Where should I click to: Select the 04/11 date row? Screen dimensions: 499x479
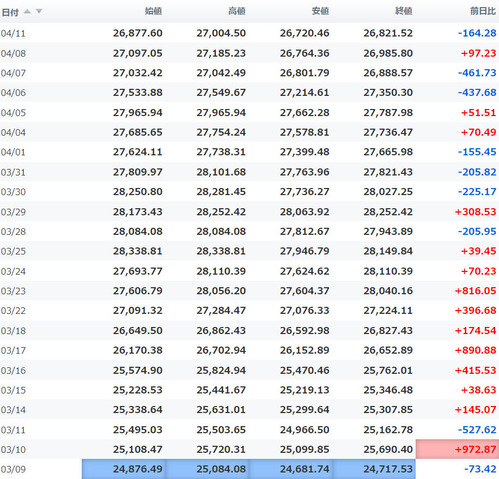point(249,33)
